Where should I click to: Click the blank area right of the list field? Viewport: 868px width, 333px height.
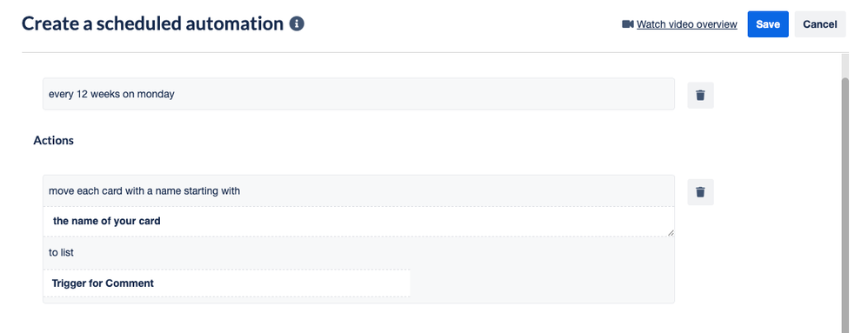543,283
